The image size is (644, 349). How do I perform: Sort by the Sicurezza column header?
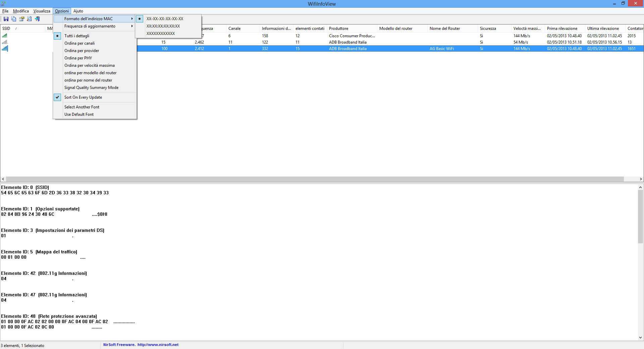[x=494, y=29]
